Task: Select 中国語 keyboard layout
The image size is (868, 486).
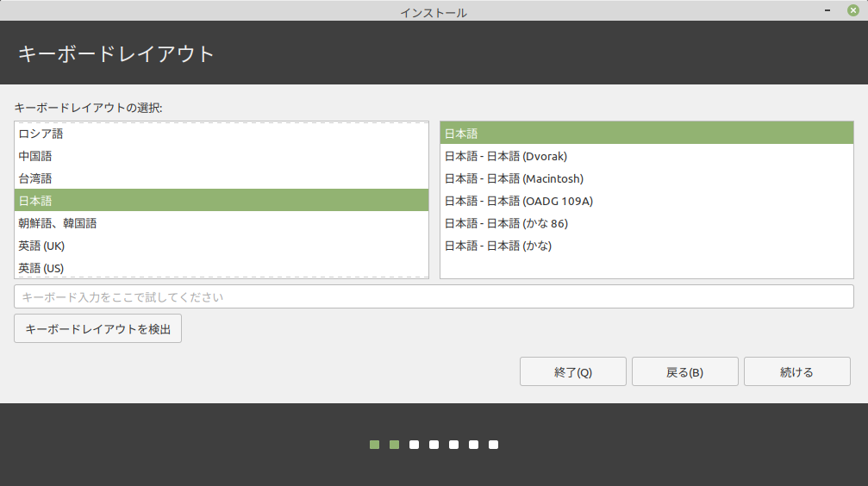Action: [x=222, y=156]
